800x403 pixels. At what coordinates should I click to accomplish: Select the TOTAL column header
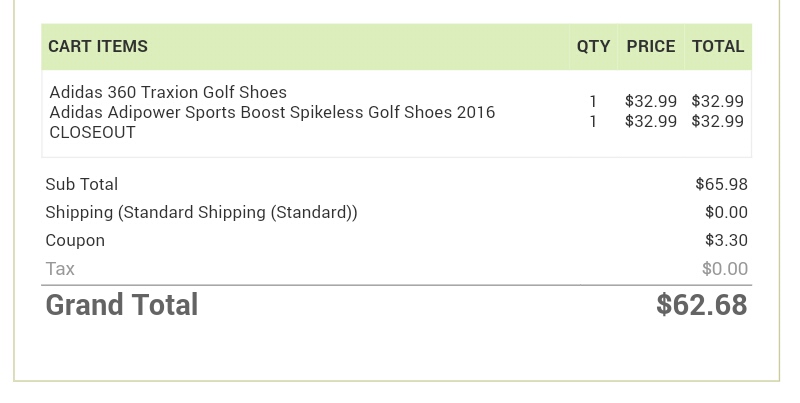pyautogui.click(x=718, y=46)
